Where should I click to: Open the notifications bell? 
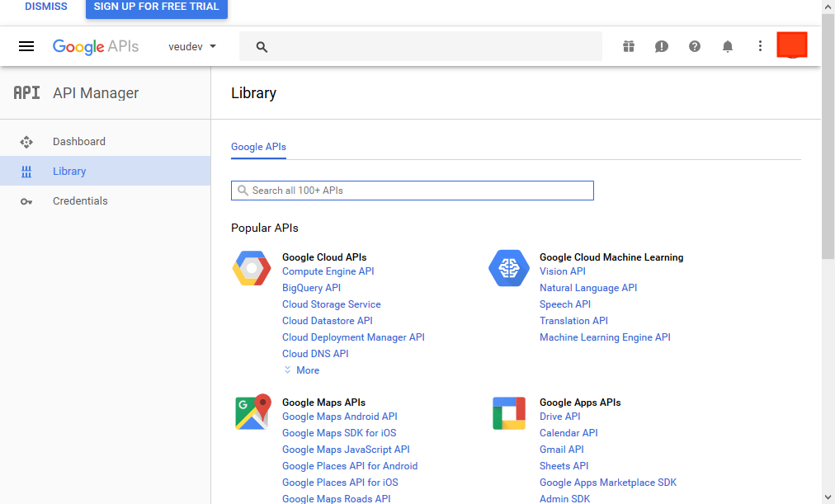point(728,47)
